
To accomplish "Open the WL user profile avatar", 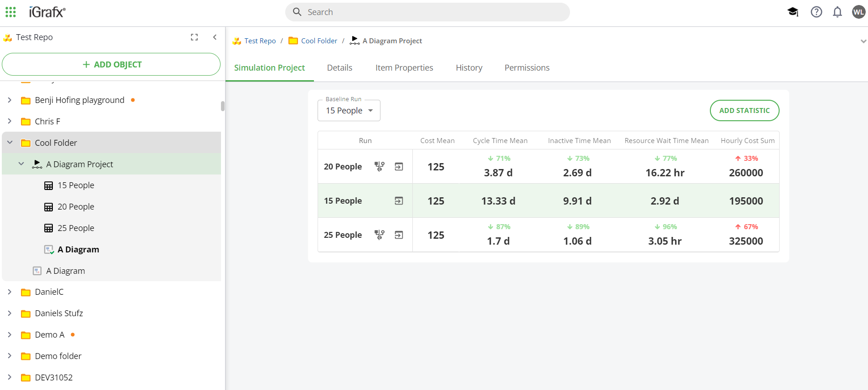I will coord(858,12).
